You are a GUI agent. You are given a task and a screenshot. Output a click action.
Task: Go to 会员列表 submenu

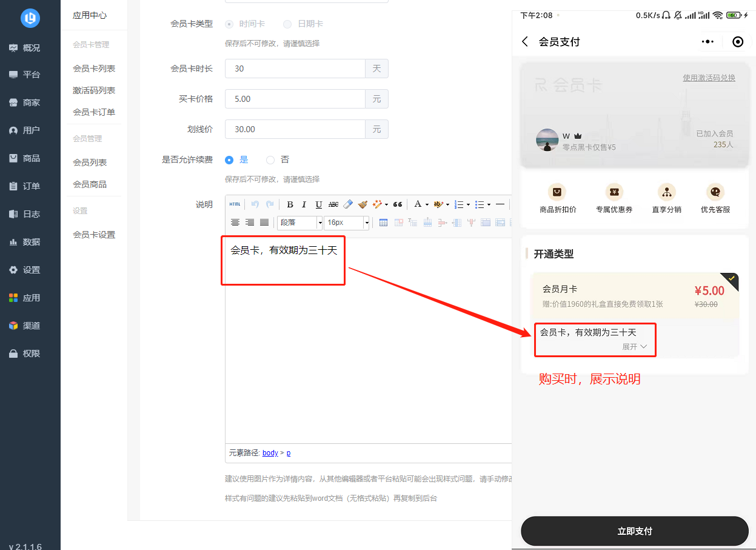pyautogui.click(x=90, y=163)
